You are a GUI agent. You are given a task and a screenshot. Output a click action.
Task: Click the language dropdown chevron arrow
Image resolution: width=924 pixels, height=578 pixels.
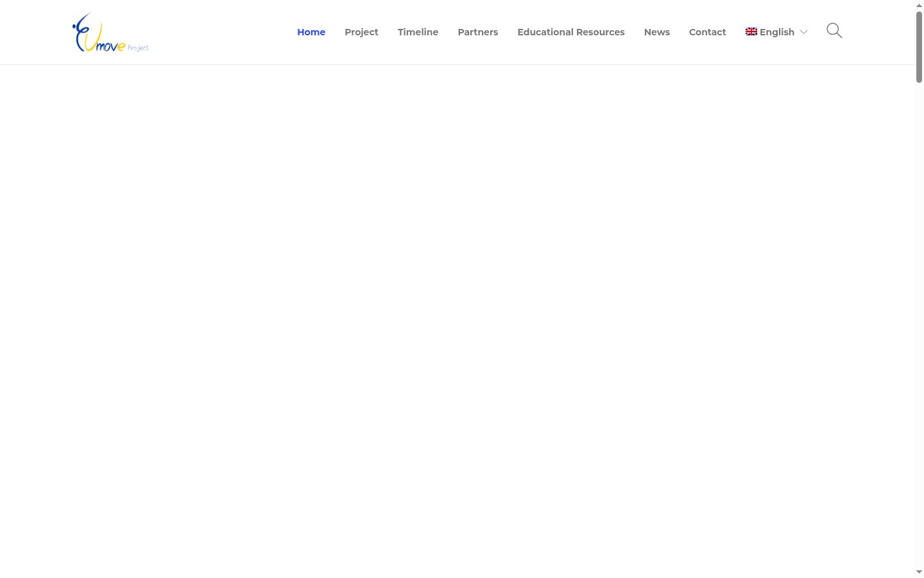(803, 32)
